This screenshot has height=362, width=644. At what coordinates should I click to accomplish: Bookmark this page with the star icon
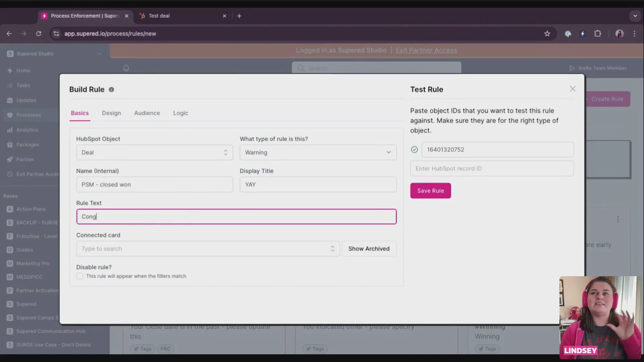point(547,34)
